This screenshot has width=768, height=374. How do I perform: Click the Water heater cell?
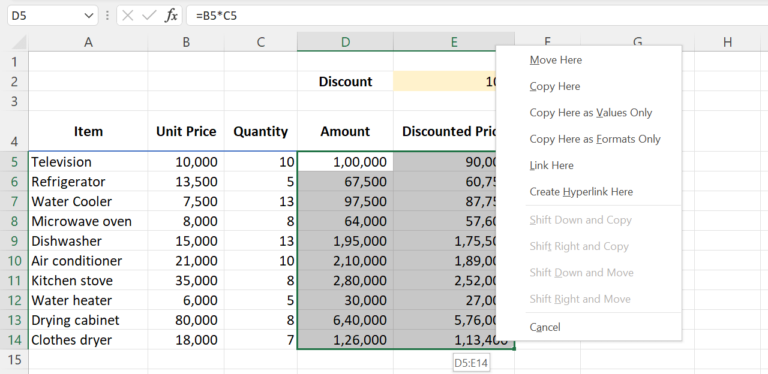[x=88, y=300]
